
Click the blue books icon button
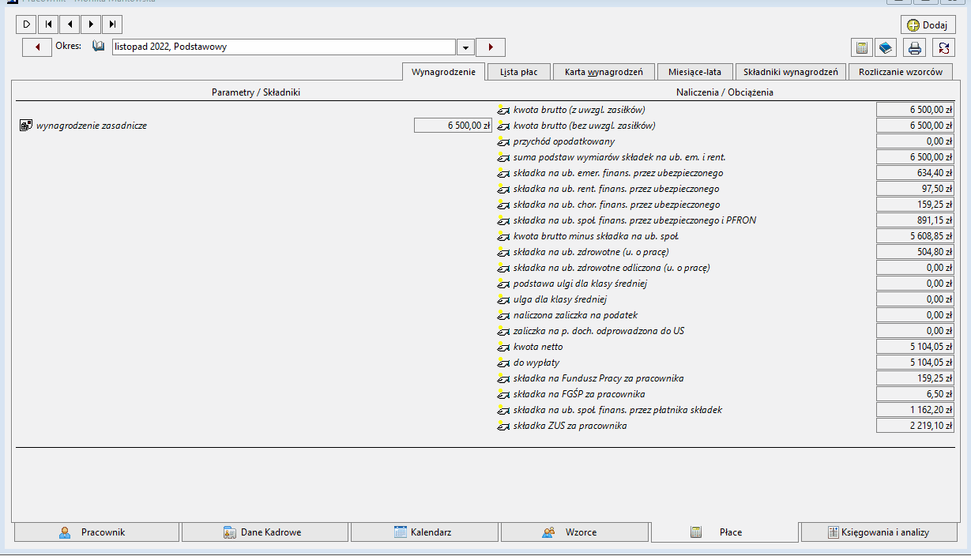coord(886,47)
